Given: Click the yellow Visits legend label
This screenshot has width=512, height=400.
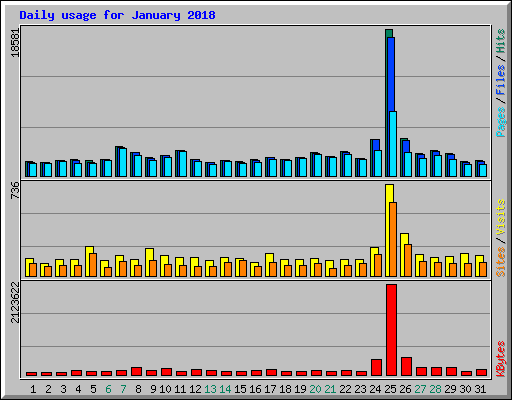Looking at the screenshot, I should 501,218.
